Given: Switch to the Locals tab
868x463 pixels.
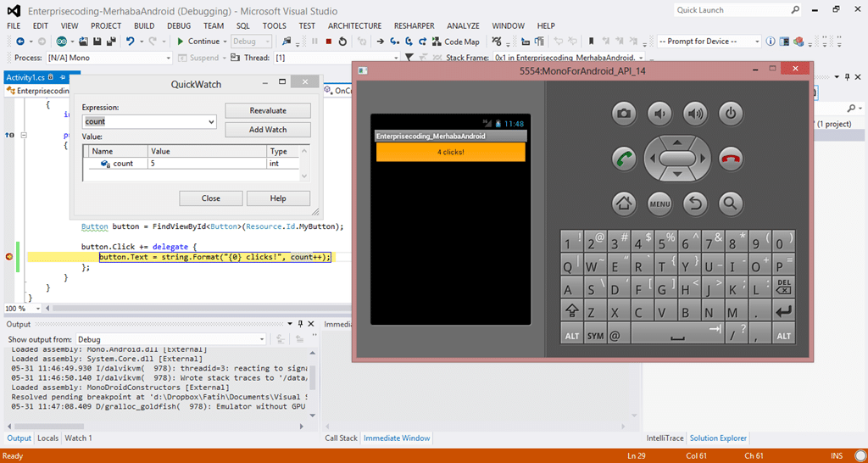Looking at the screenshot, I should tap(48, 438).
